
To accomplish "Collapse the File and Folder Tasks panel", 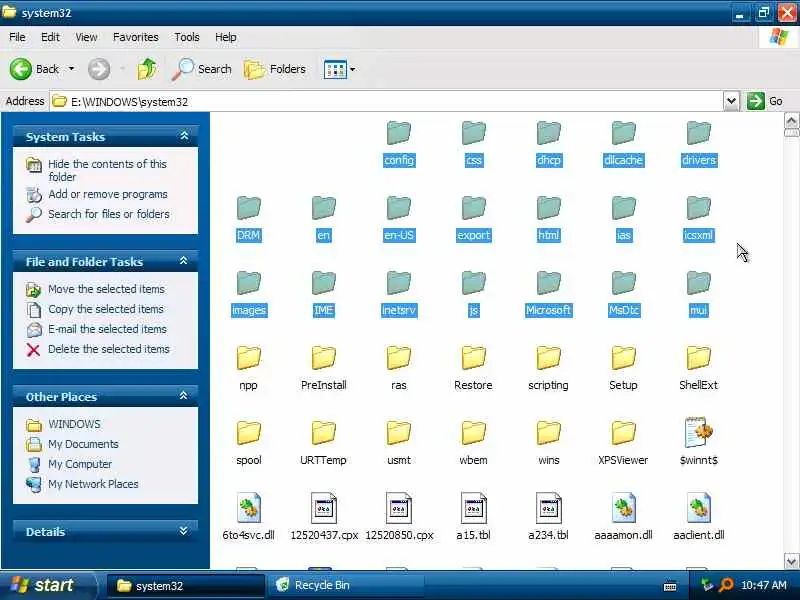I will click(184, 261).
